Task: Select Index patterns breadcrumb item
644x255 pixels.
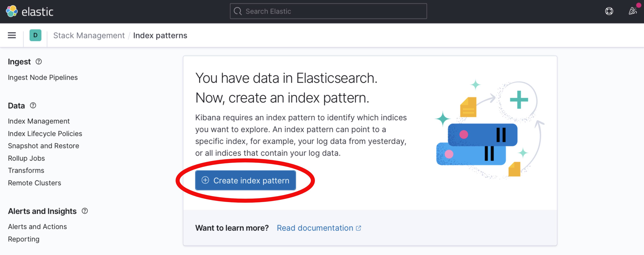Action: 160,35
